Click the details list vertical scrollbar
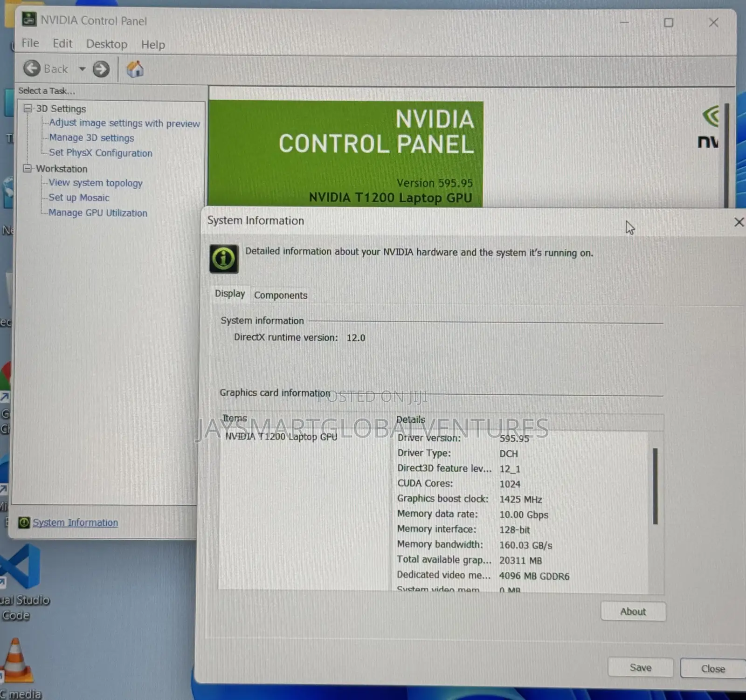Image resolution: width=746 pixels, height=700 pixels. coord(655,487)
